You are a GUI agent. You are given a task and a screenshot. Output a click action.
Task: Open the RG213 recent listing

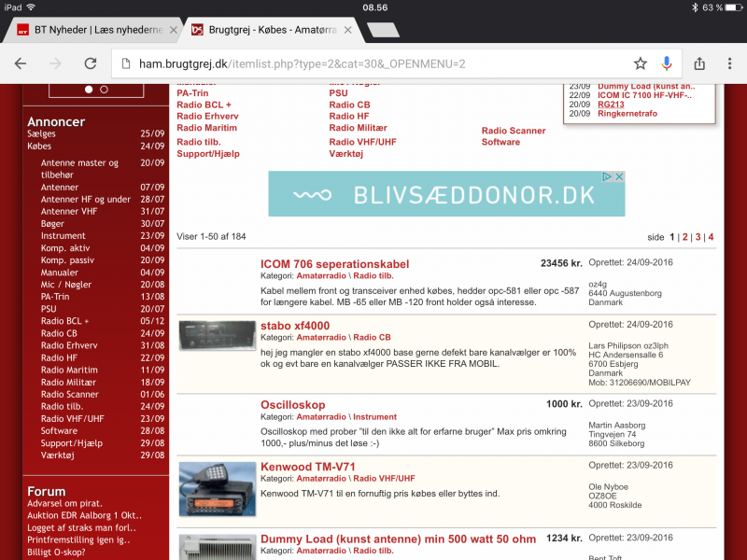[611, 105]
